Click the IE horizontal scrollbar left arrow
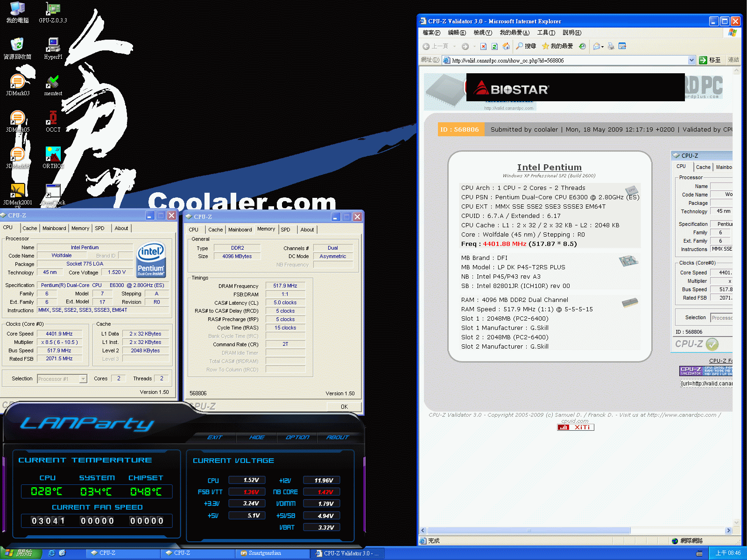Screen dimensions: 747x560 tap(423, 531)
